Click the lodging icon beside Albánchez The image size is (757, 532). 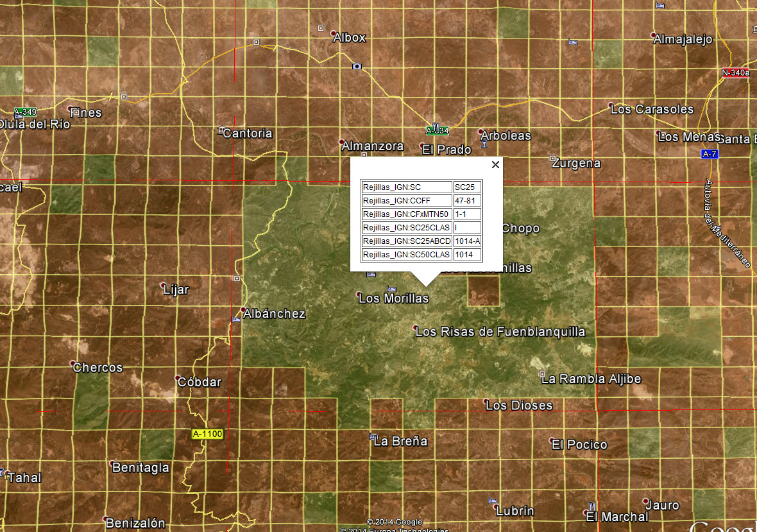(x=236, y=320)
